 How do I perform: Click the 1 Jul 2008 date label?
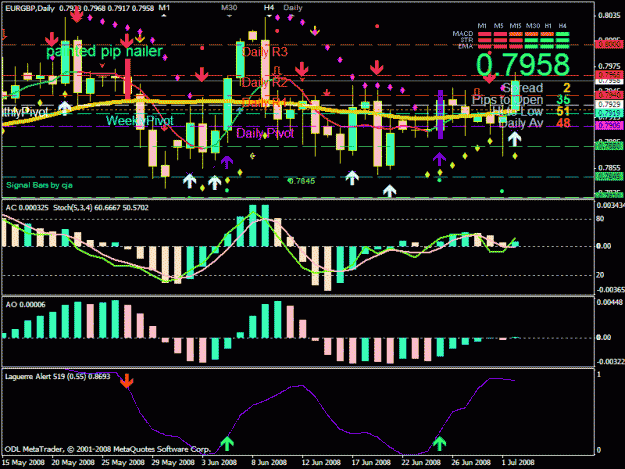click(x=518, y=463)
